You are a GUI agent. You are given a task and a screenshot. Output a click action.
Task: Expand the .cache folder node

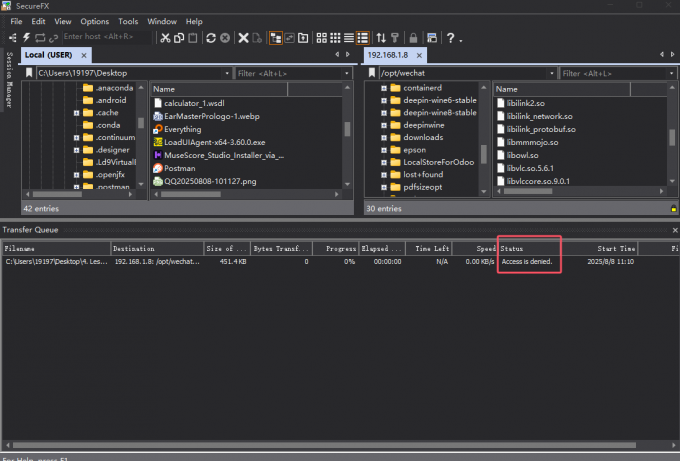[x=76, y=113]
